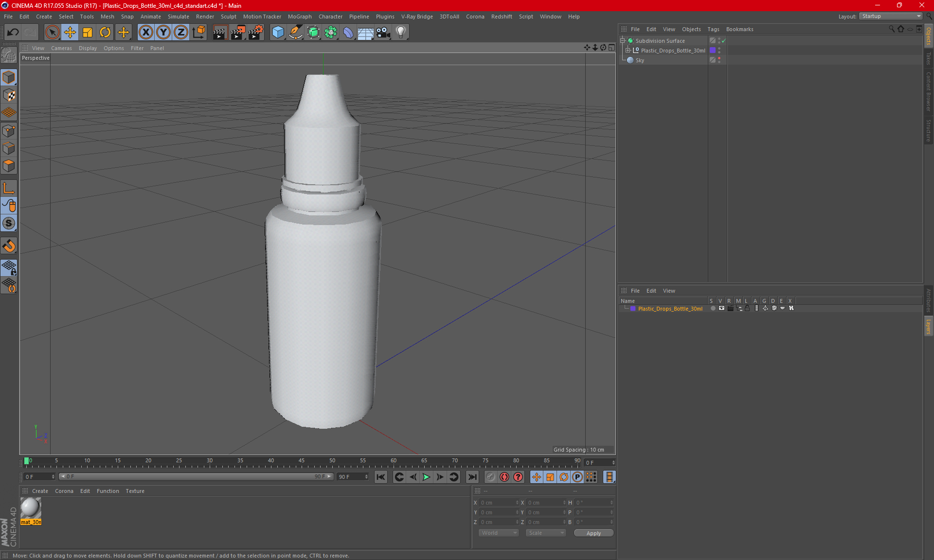Click the coordinate system icon
This screenshot has height=560, width=934.
tap(199, 32)
